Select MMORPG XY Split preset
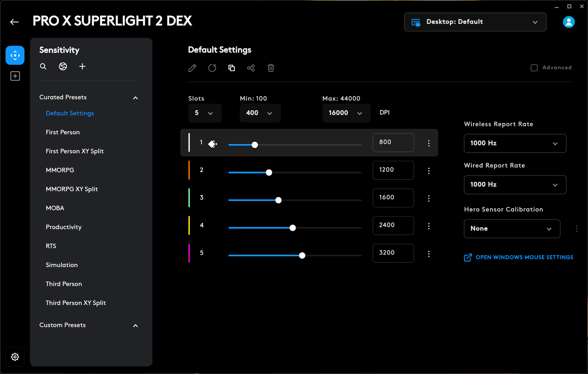The image size is (588, 374). [72, 189]
